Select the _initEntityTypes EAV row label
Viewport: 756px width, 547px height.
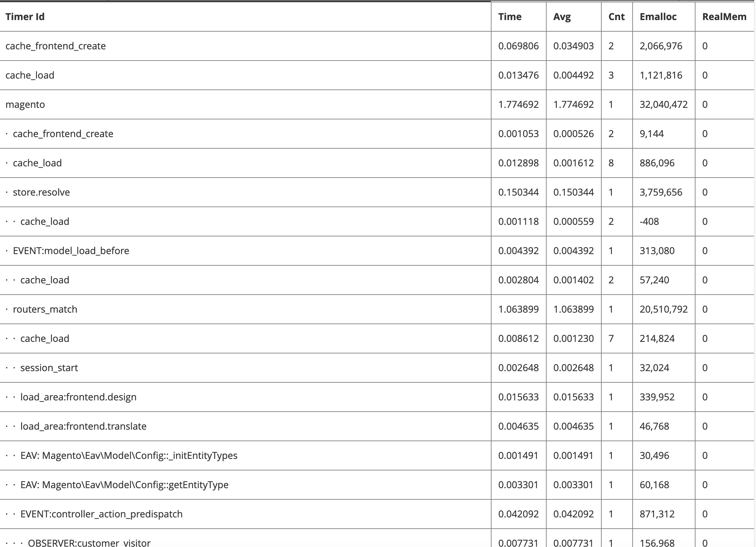coord(129,455)
